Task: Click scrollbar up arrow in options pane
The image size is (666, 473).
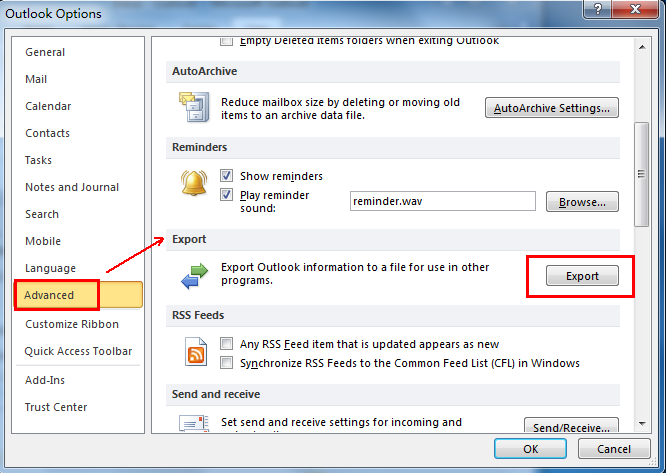Action: [x=642, y=43]
